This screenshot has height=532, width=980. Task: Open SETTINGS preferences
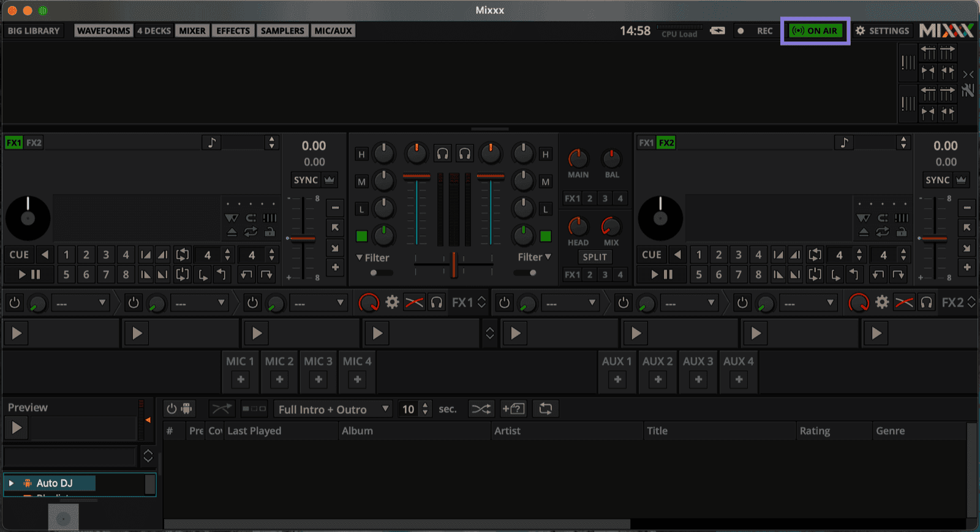pos(883,31)
